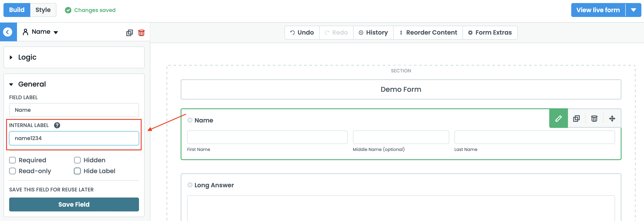The image size is (644, 221).
Task: Switch to the Style tab
Action: 43,10
